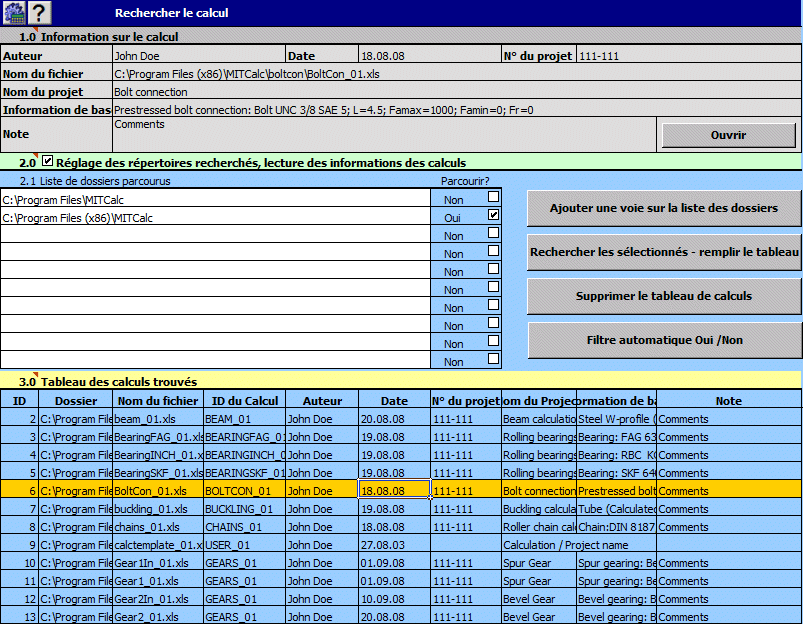803x624 pixels.
Task: Click Rechercher les sélectionnés - remplir le tableau
Action: [664, 252]
